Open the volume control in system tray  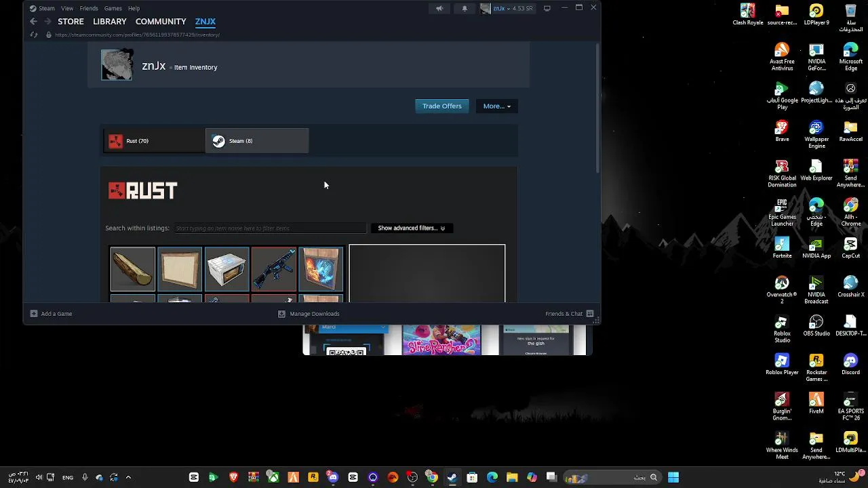(39, 477)
